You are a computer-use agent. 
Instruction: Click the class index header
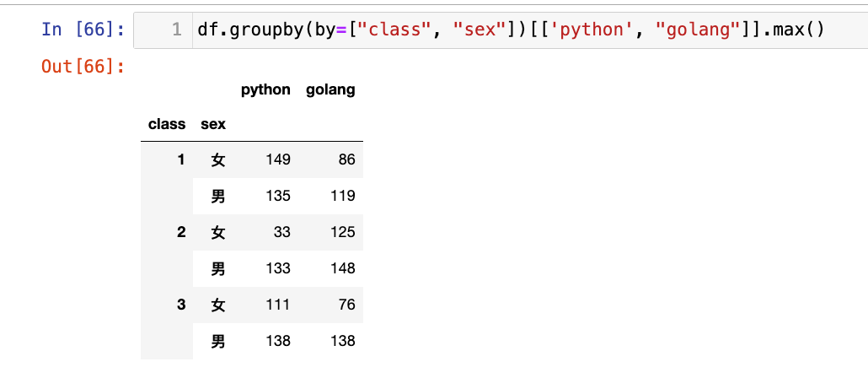click(166, 124)
